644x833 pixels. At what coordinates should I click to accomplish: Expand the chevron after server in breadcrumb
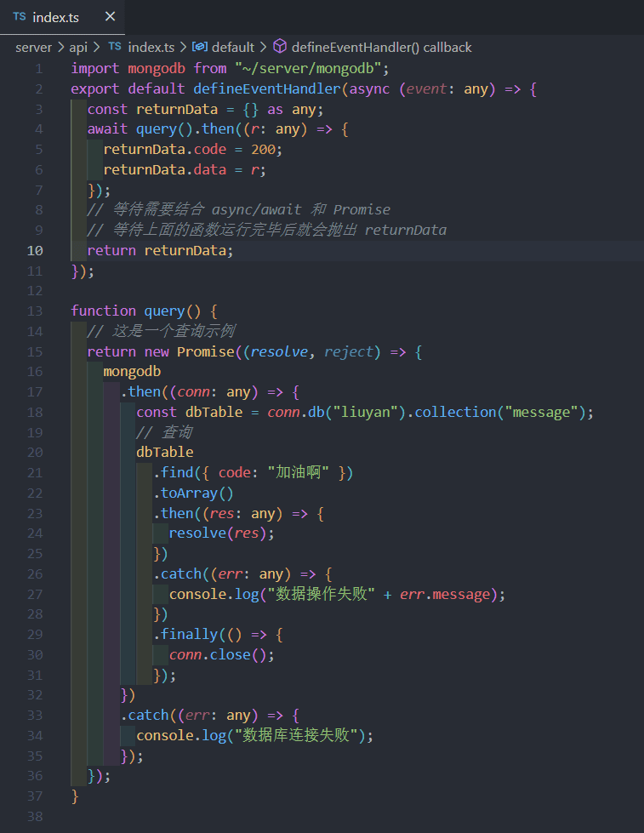[60, 48]
